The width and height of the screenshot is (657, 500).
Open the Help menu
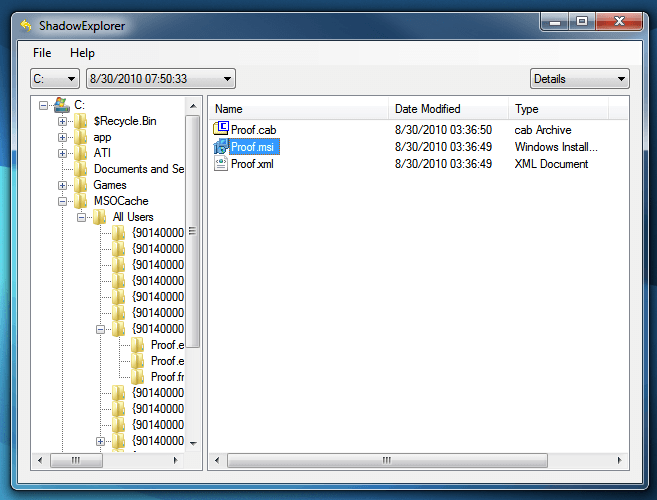pyautogui.click(x=82, y=53)
